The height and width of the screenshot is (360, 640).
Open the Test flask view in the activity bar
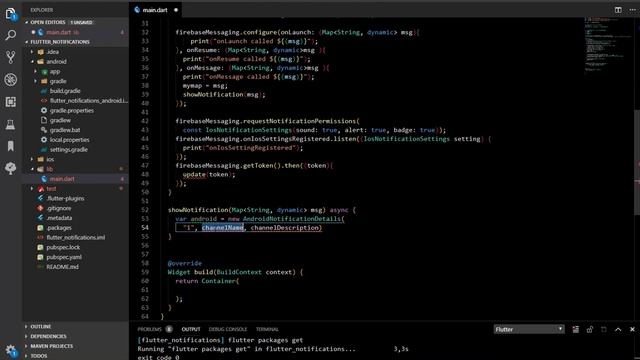pos(11,124)
